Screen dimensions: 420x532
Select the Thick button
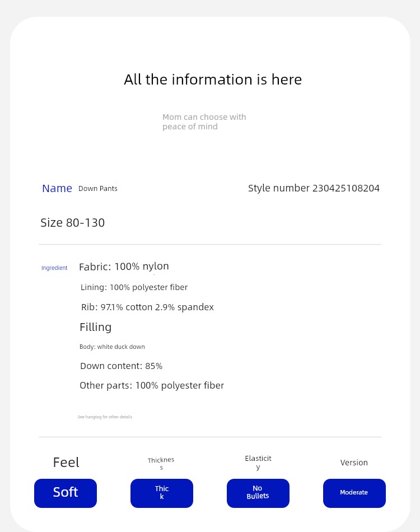click(162, 493)
